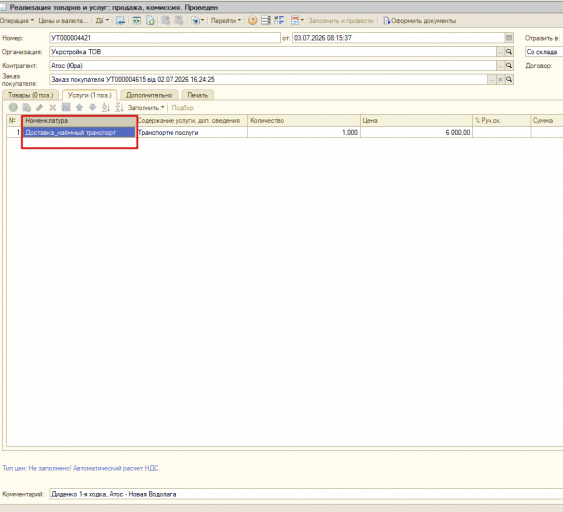Click the Оформить документы button
Image resolution: width=563 pixels, height=512 pixels.
[x=420, y=21]
